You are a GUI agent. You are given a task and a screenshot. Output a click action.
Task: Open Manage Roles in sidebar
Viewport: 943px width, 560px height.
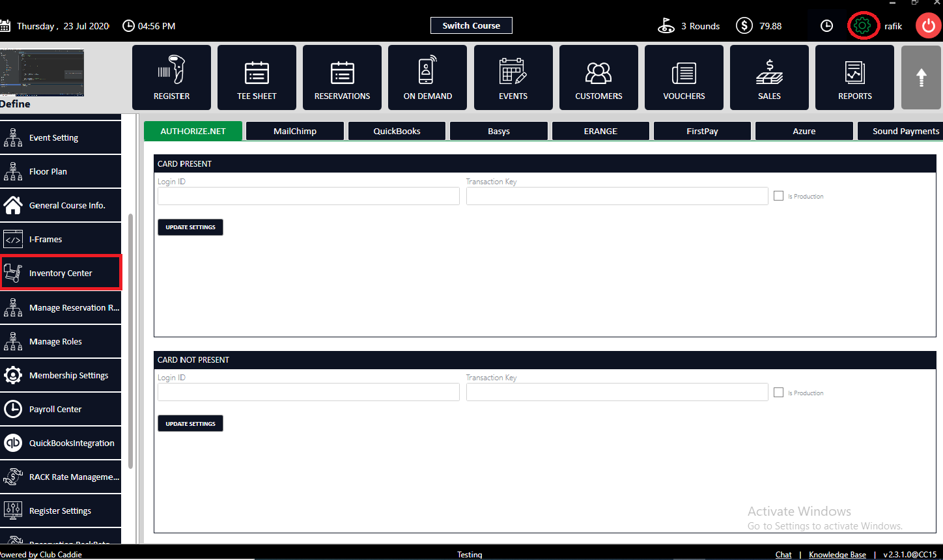point(61,341)
